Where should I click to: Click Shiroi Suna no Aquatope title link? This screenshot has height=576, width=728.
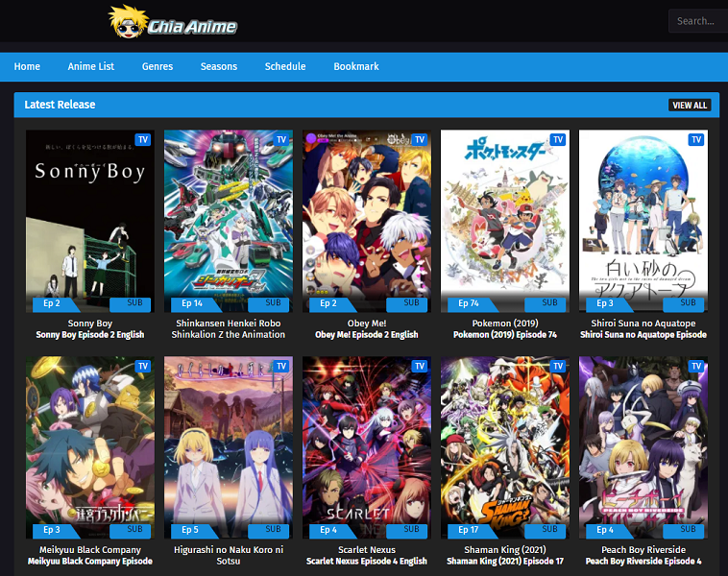[643, 324]
